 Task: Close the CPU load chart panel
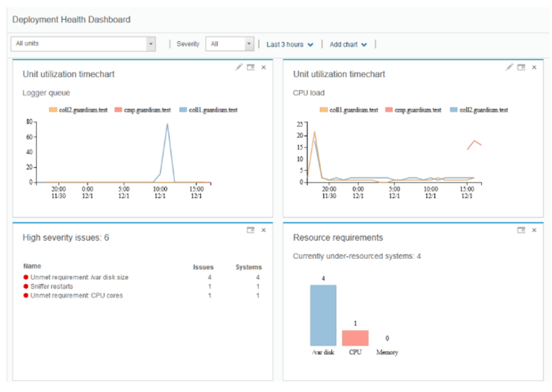[534, 67]
